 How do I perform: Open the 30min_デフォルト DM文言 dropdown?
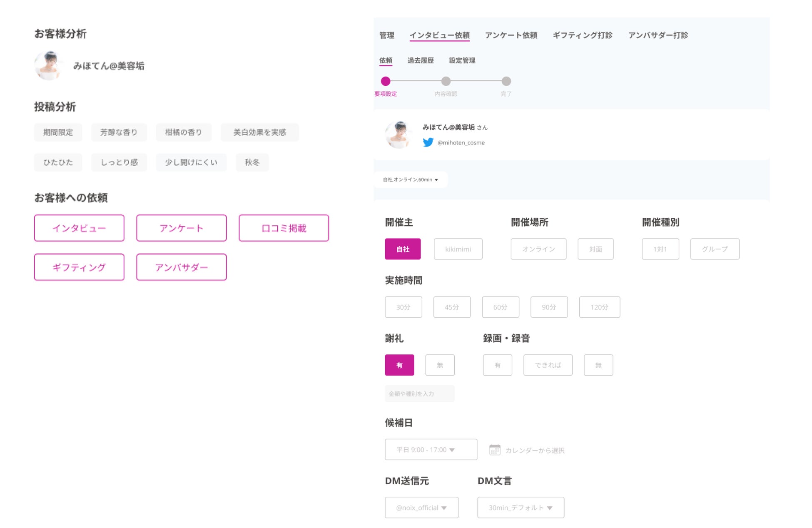pos(520,507)
